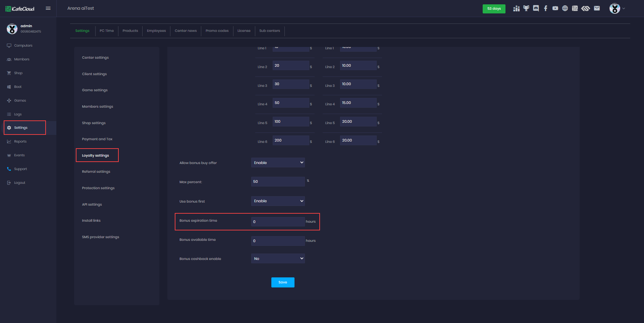This screenshot has width=644, height=323.
Task: Expand Allow bonus buy offer dropdown
Action: click(x=278, y=163)
